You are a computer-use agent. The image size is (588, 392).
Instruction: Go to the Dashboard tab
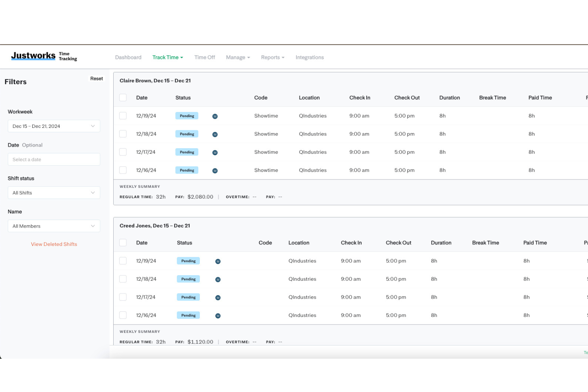[128, 57]
